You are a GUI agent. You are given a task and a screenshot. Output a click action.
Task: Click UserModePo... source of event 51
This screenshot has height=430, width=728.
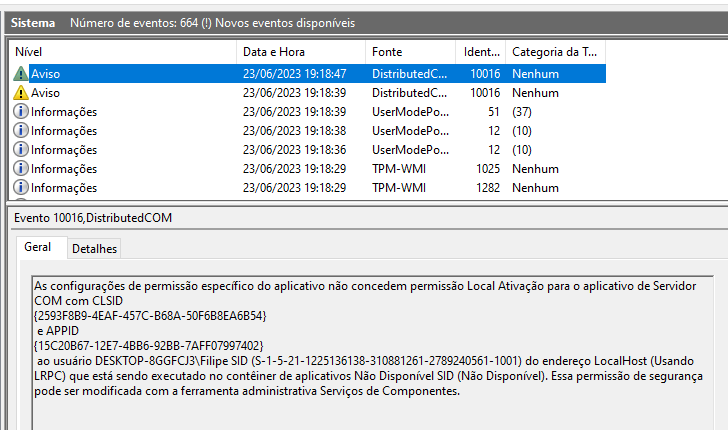coord(410,112)
